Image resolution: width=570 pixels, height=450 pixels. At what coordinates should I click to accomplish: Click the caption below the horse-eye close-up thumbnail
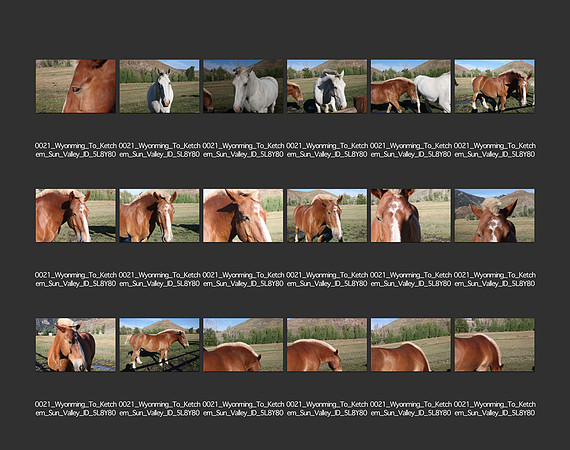[x=76, y=150]
